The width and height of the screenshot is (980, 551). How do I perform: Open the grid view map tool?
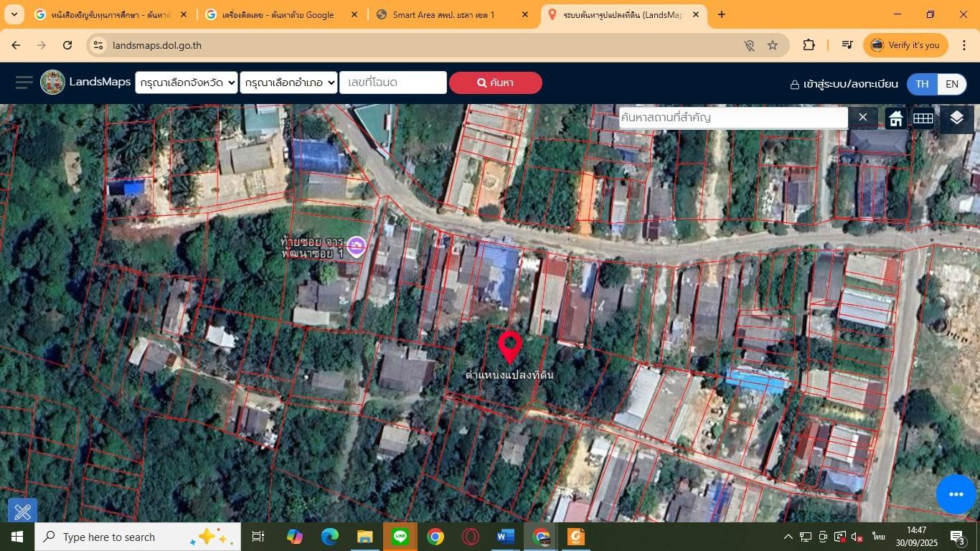(x=923, y=118)
